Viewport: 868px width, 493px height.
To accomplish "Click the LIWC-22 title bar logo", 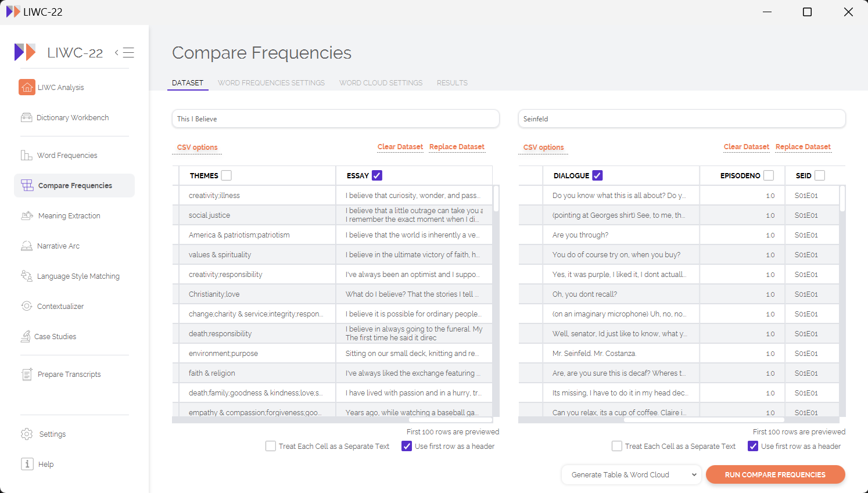I will pos(13,12).
